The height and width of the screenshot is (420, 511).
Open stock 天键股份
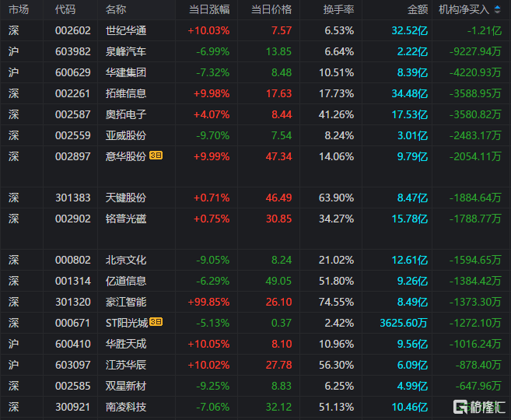(126, 198)
